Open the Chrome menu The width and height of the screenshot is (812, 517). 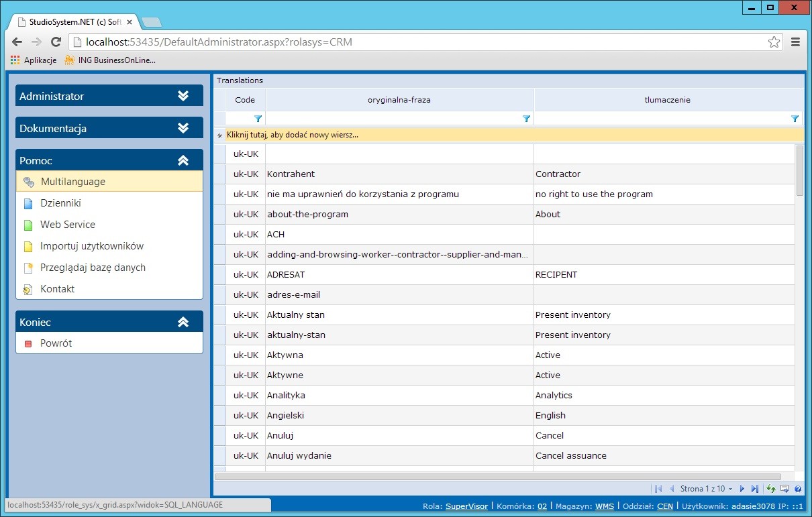pyautogui.click(x=796, y=41)
